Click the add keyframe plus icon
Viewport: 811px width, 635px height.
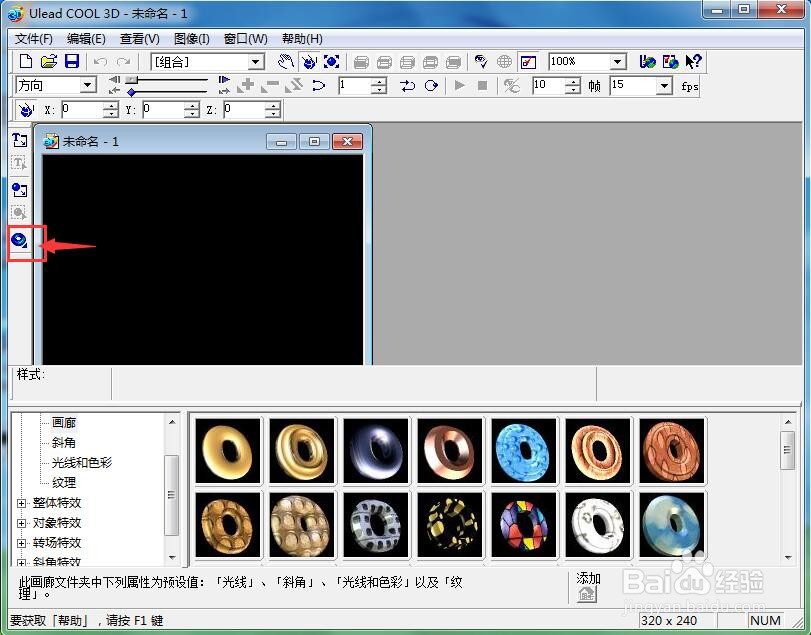[x=246, y=85]
